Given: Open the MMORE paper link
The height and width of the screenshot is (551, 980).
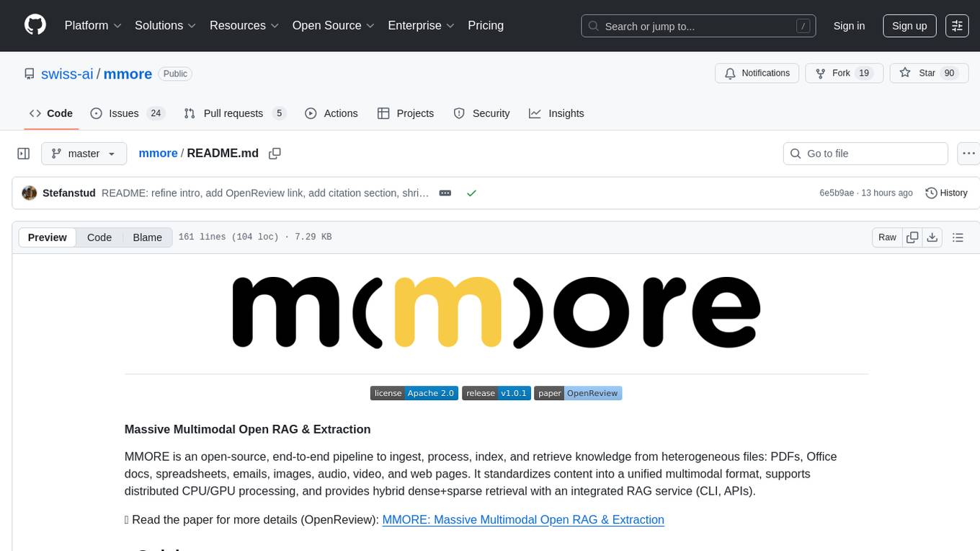Looking at the screenshot, I should tap(523, 519).
